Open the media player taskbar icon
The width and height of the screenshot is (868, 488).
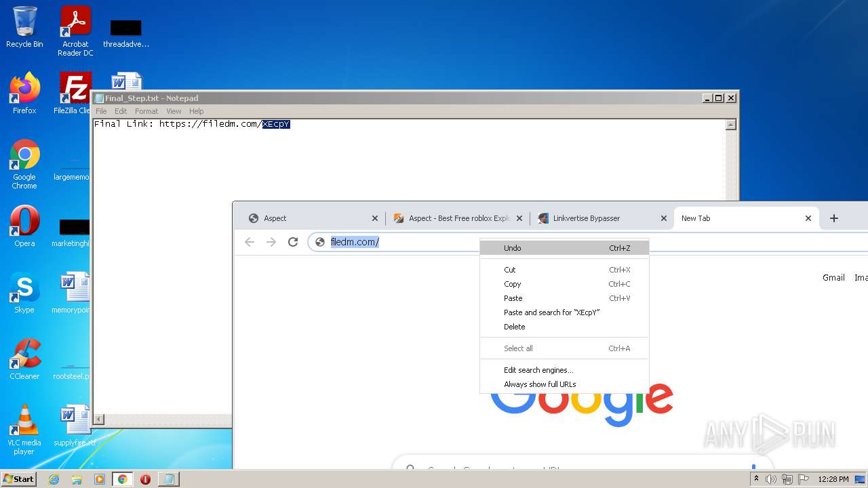[x=100, y=479]
